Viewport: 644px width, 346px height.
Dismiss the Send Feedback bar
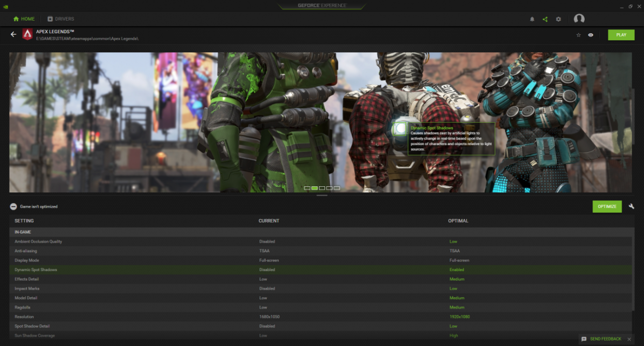[x=629, y=339]
